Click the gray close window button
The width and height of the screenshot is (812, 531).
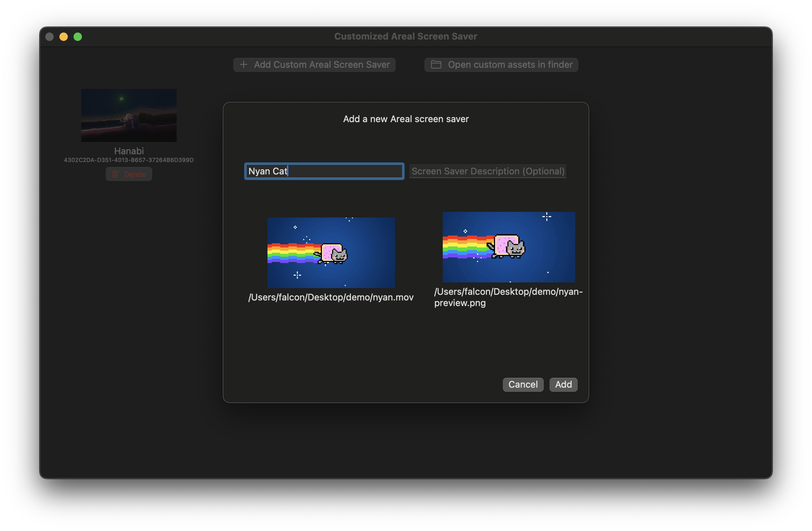(49, 37)
